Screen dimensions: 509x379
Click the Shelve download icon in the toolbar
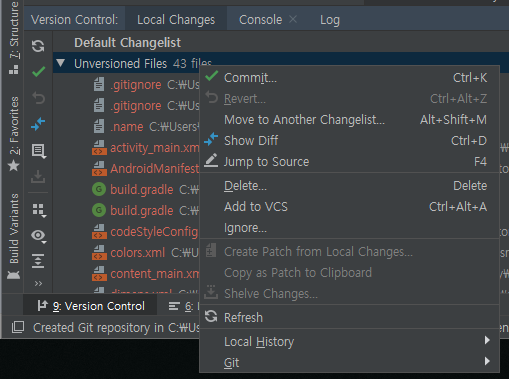[38, 177]
